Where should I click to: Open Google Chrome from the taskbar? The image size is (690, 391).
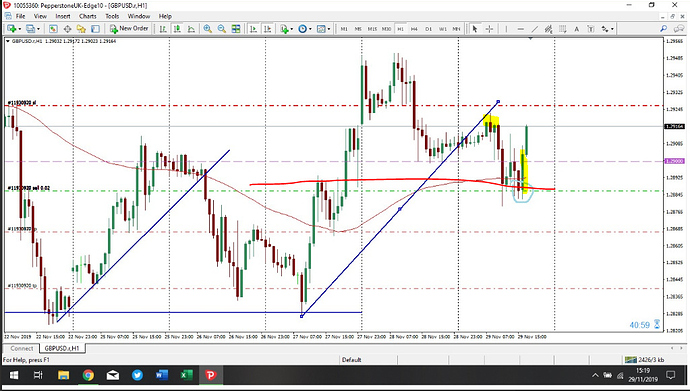point(88,375)
